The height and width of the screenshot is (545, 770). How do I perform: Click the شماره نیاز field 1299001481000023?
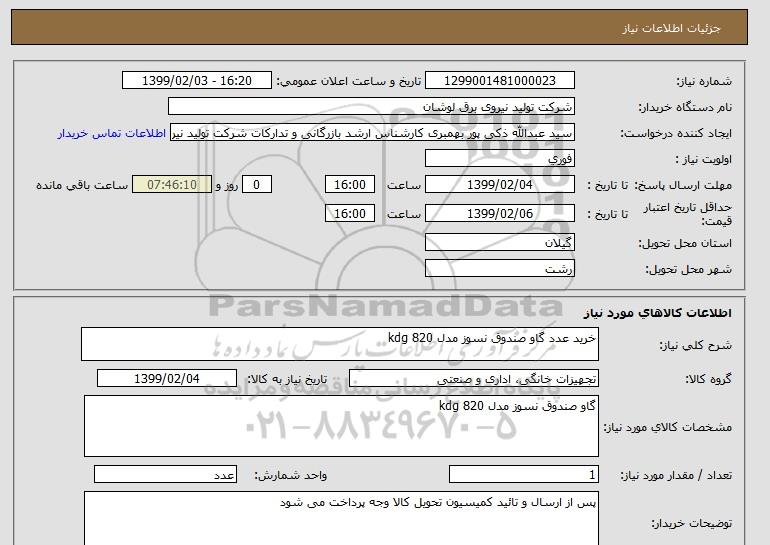point(499,81)
